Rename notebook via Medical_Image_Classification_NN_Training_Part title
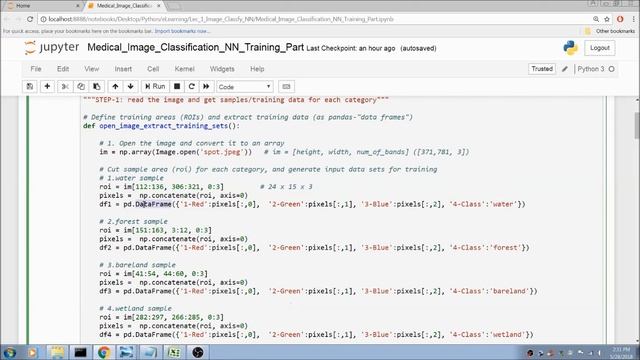 coord(196,48)
